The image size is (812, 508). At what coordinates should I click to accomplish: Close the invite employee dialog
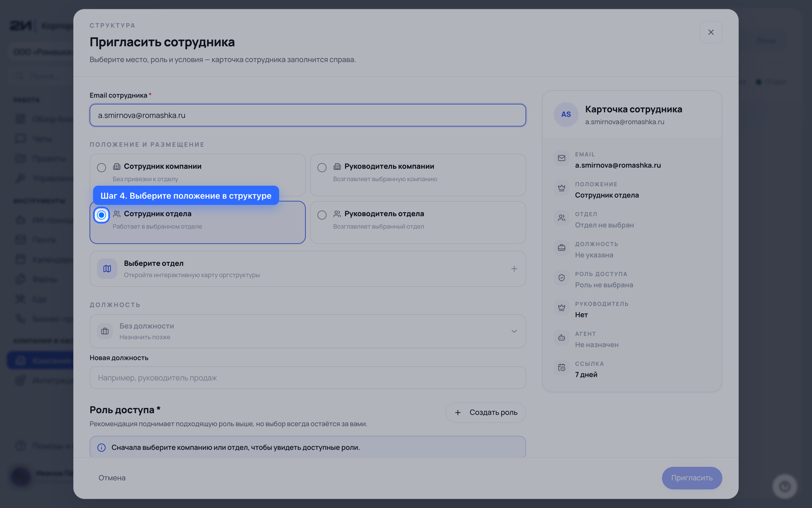711,32
